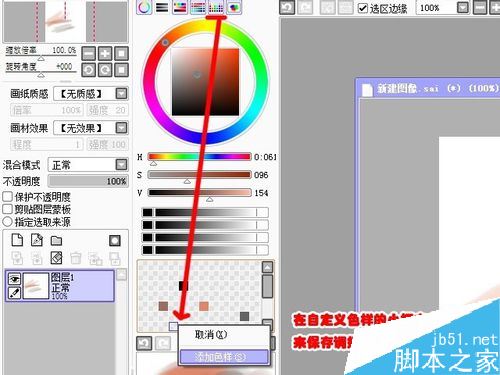Open the 画纸质感 【无质感】 dropdown
The height and width of the screenshot is (375, 500).
point(121,94)
